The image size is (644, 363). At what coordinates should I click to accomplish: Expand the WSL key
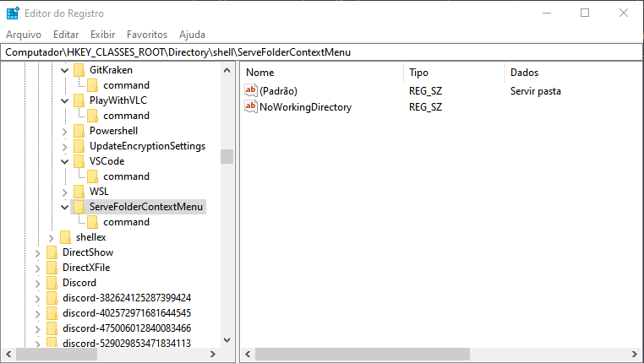[x=64, y=192]
